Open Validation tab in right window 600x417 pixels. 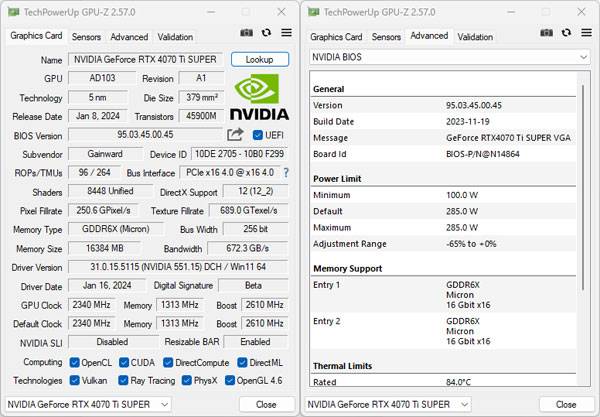(x=475, y=37)
